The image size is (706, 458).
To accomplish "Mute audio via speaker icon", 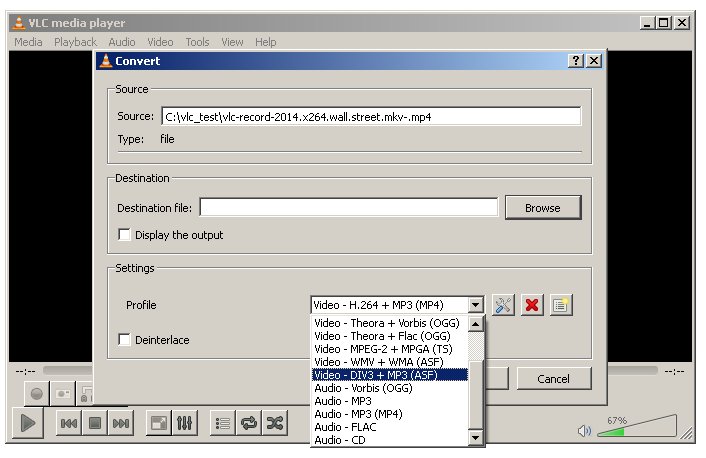I will click(584, 431).
